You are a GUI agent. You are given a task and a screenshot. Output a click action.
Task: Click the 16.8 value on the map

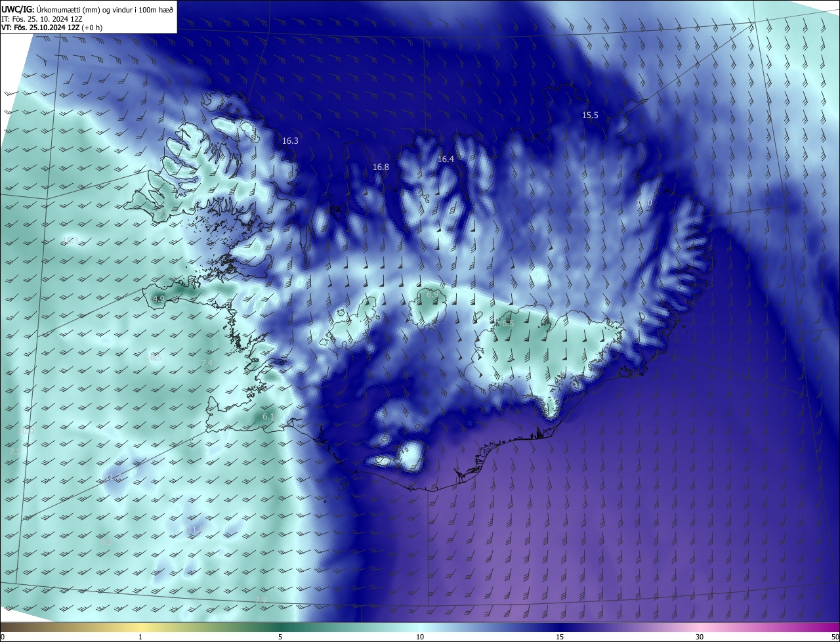coord(381,167)
